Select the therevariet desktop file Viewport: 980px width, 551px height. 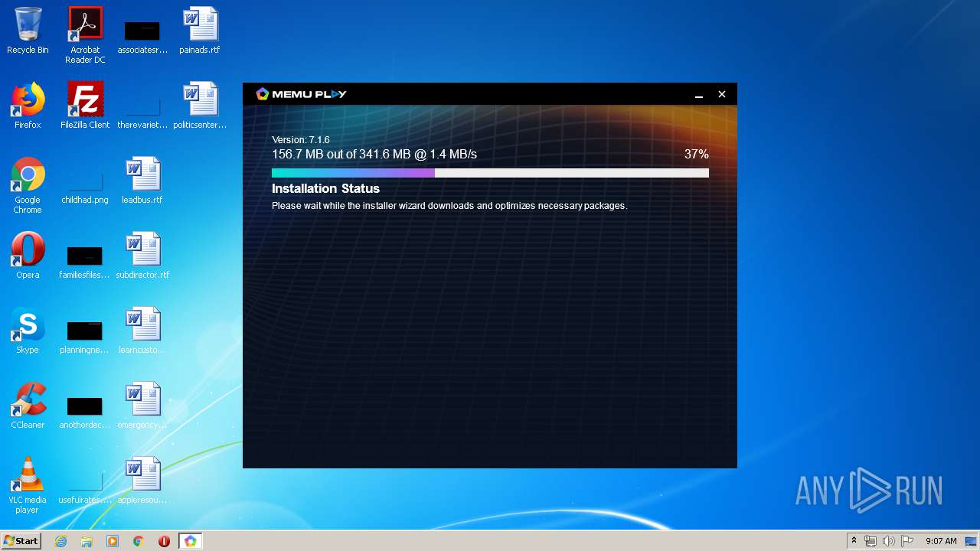pos(142,111)
